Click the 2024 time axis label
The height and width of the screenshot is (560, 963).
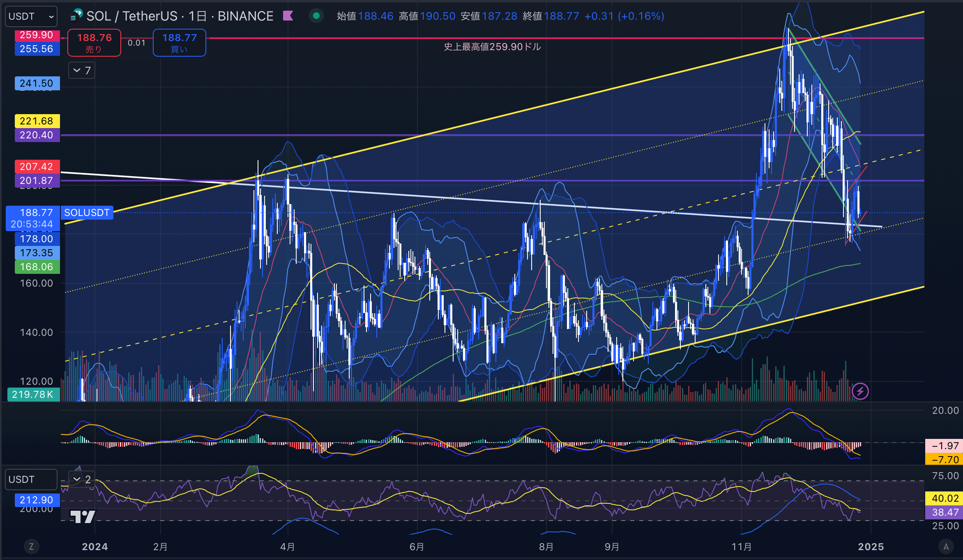pyautogui.click(x=95, y=547)
